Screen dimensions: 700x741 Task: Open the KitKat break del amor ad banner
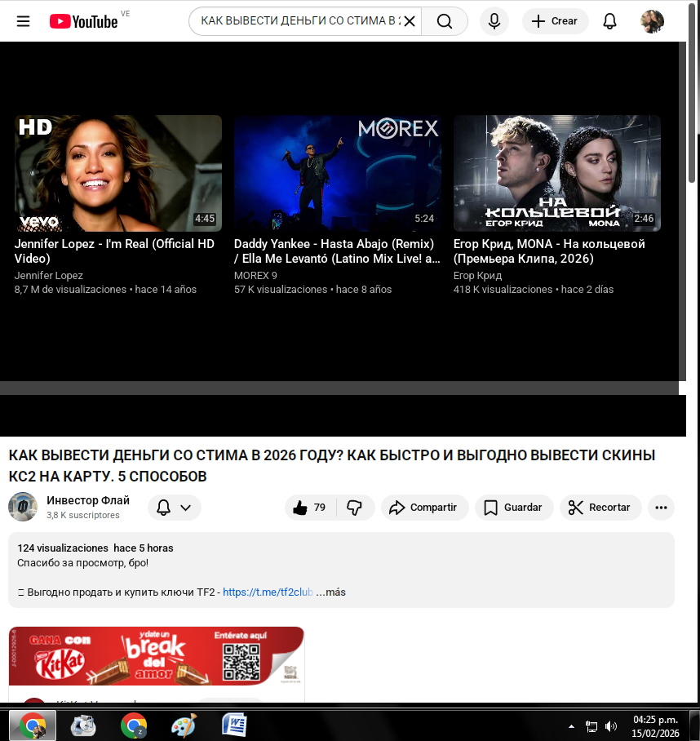click(x=157, y=656)
